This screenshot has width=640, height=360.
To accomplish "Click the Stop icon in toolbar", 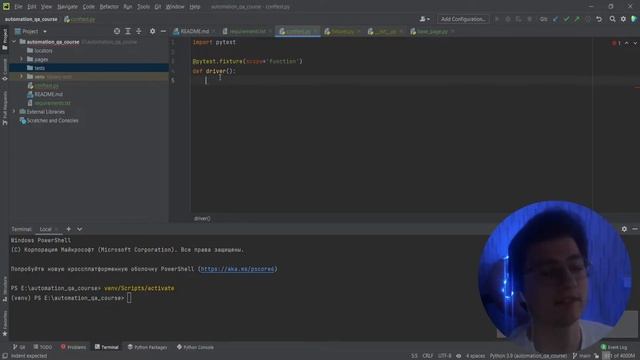I will click(x=530, y=19).
